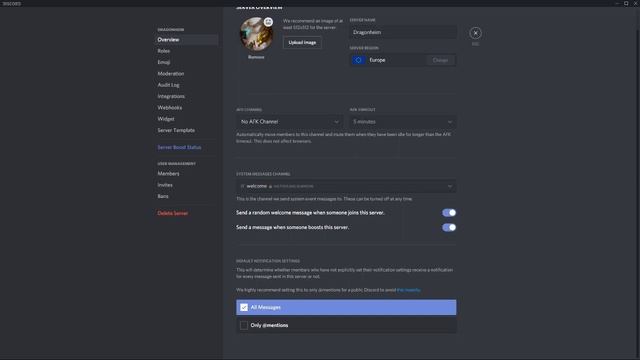View the Audit Log
Viewport: 640px width, 360px height.
(x=168, y=85)
